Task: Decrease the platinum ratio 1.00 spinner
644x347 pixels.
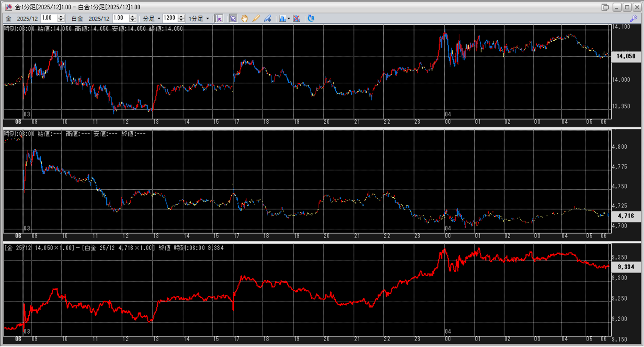Action: tap(133, 21)
